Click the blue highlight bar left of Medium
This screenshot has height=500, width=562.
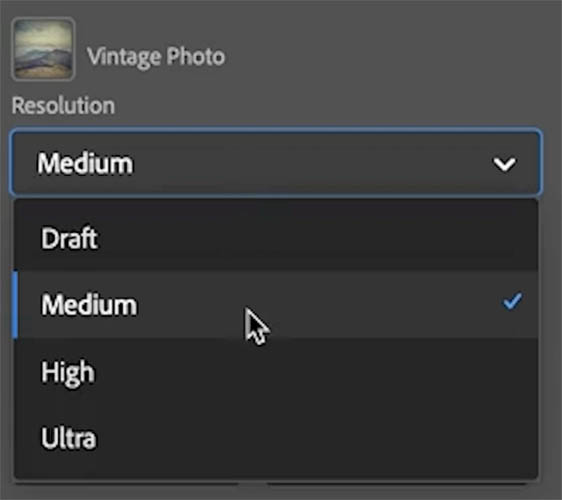coord(15,305)
